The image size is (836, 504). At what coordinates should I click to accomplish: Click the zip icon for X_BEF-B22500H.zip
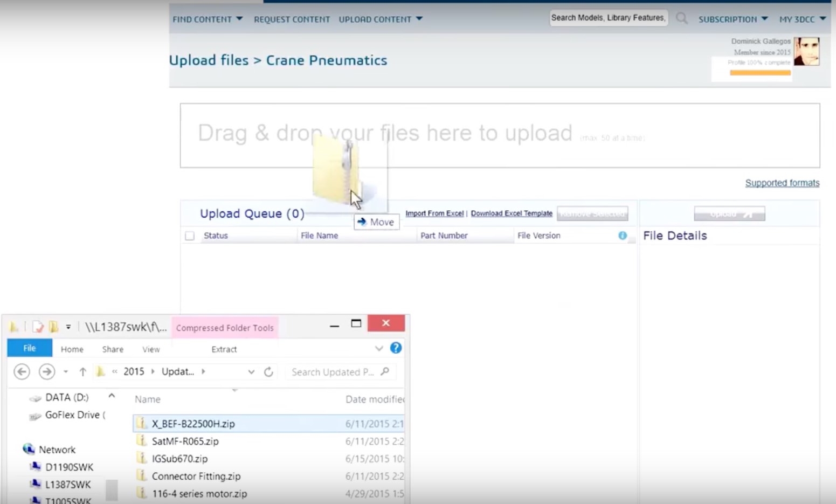(141, 423)
